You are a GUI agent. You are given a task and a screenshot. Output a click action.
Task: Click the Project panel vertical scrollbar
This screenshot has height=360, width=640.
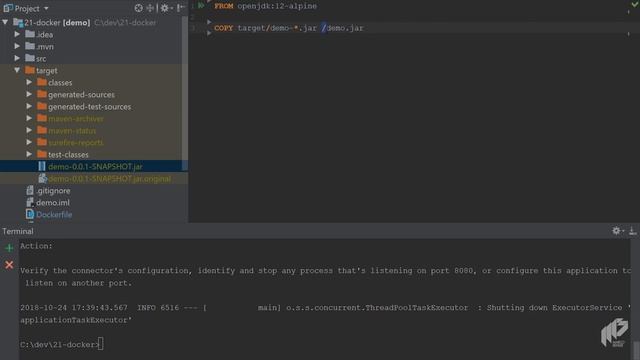click(x=184, y=94)
